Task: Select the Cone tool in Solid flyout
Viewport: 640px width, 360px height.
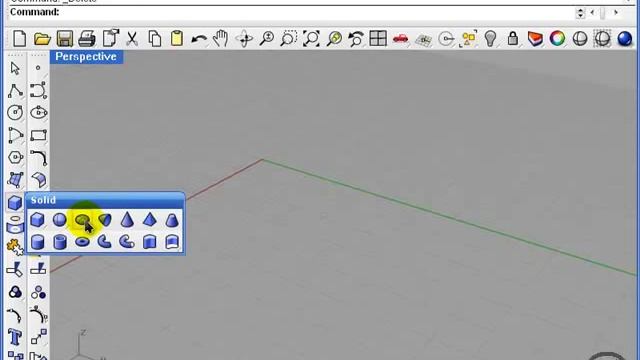Action: (127, 220)
